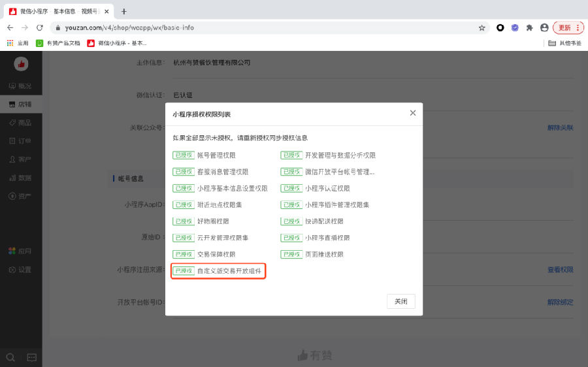Select the 快递配送权限 entry
588x367 pixels.
click(324, 221)
